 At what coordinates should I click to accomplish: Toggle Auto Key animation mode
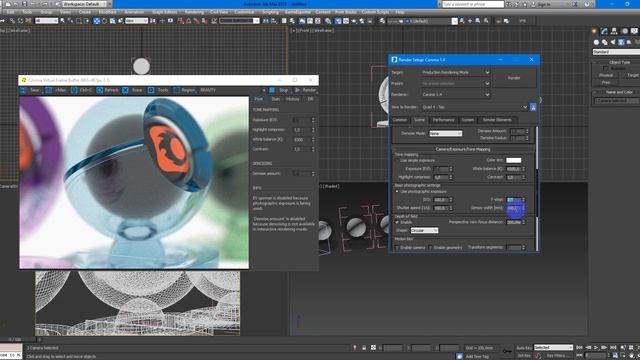524,348
